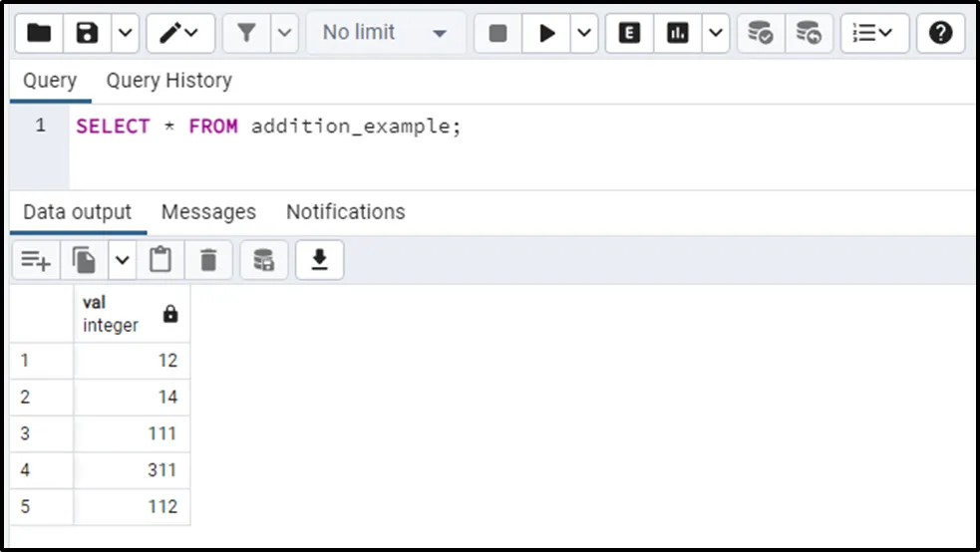Select the cell containing value 311
Screen dimensions: 980x552
(x=132, y=469)
